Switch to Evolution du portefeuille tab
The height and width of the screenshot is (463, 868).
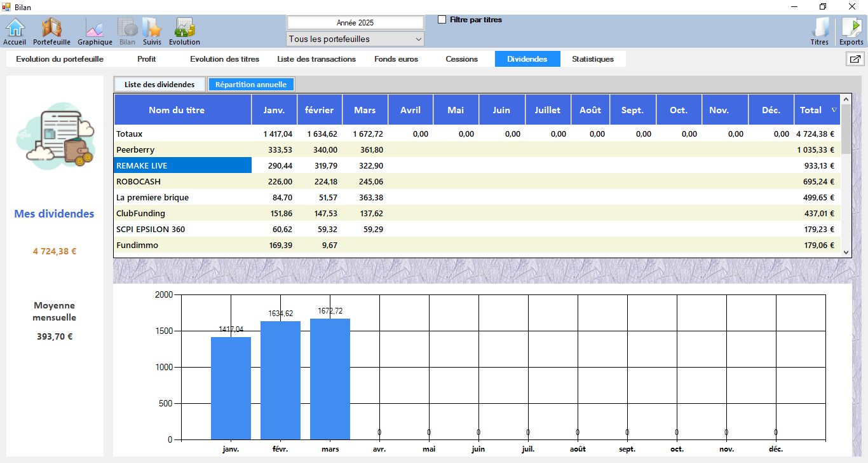tap(60, 59)
